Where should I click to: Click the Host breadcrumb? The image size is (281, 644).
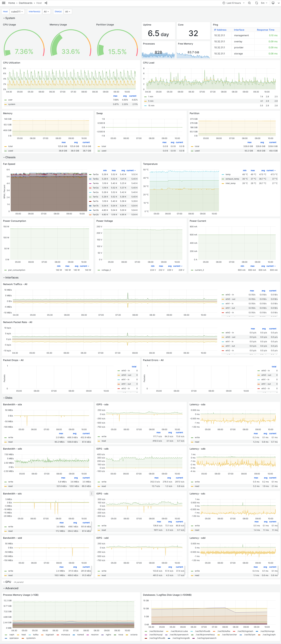[x=39, y=3]
